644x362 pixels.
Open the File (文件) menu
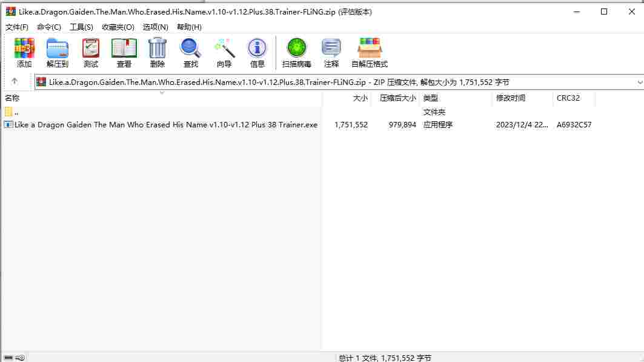click(17, 27)
